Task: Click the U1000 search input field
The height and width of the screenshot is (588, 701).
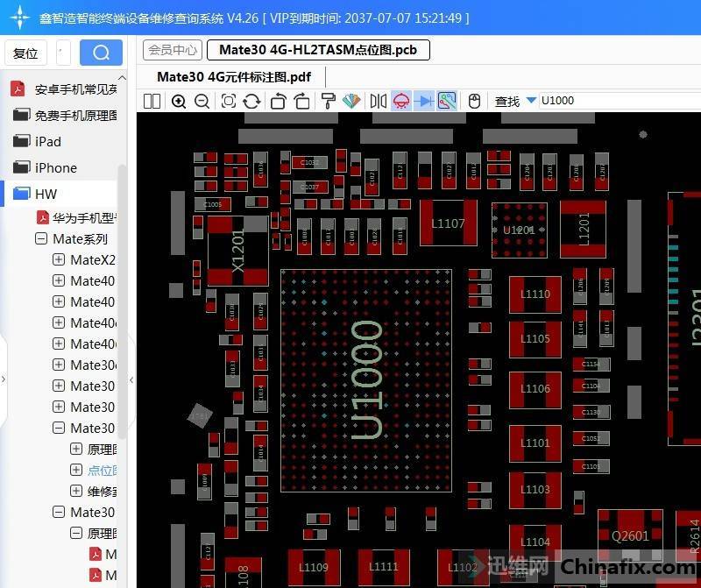Action: click(x=613, y=101)
